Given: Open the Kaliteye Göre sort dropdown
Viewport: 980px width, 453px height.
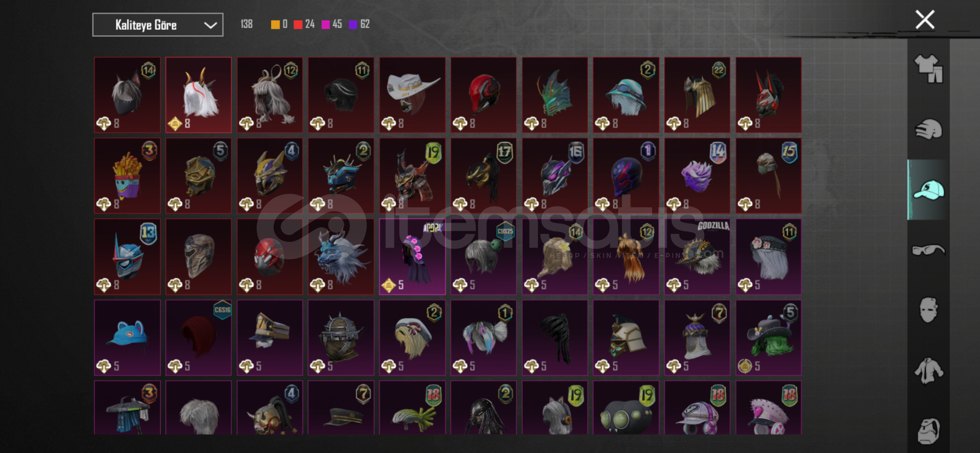Looking at the screenshot, I should 158,25.
